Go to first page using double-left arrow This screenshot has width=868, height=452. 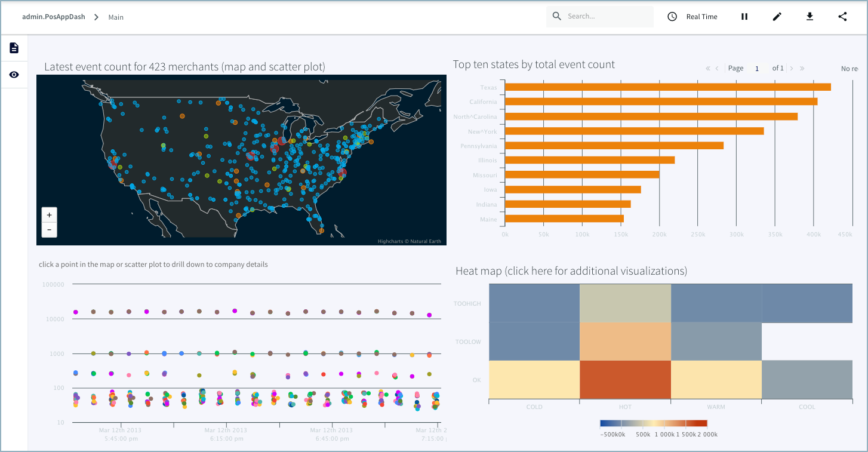click(708, 68)
